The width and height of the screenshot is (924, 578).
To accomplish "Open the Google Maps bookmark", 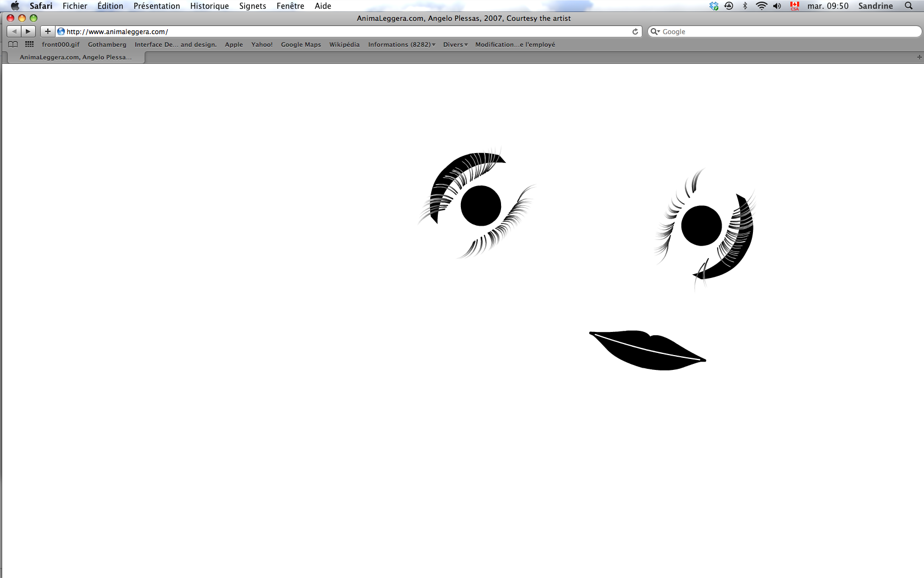I will (301, 45).
